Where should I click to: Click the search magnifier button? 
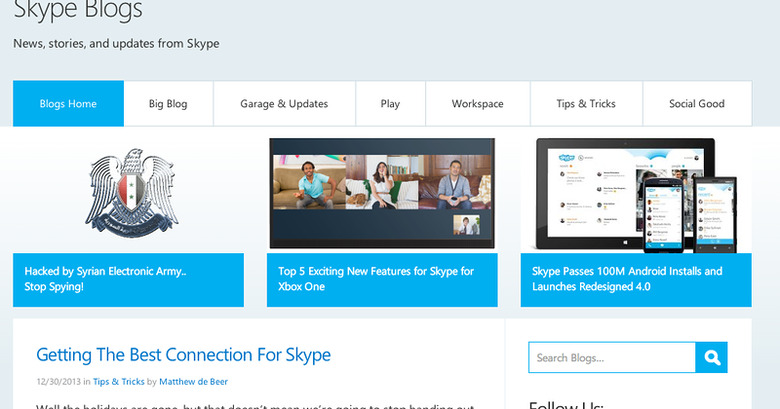coord(711,357)
